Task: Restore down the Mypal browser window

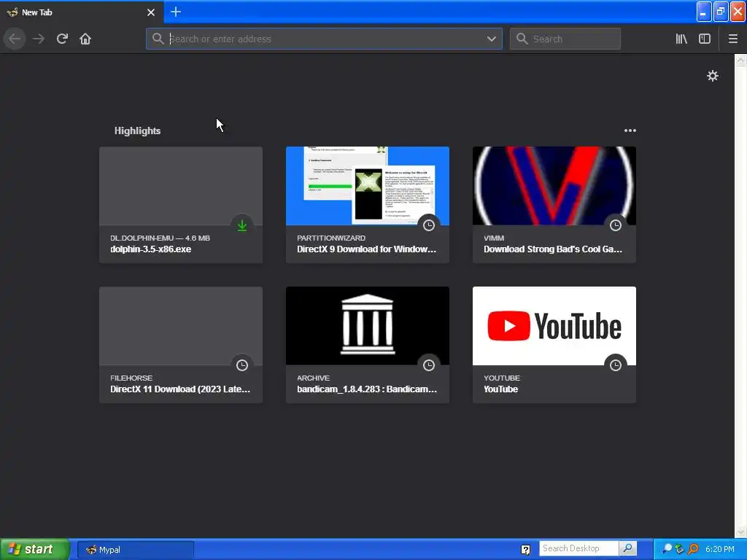Action: pos(720,12)
